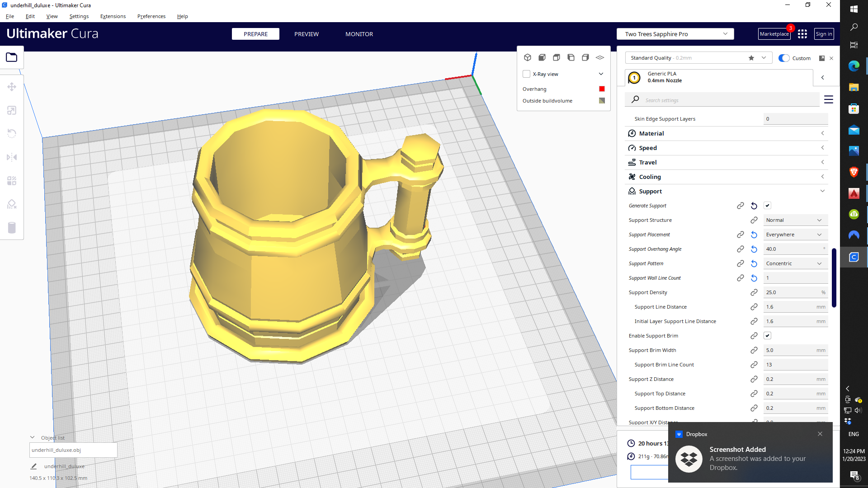Click the Marketplace button
Viewport: 868px width, 488px height.
point(774,34)
